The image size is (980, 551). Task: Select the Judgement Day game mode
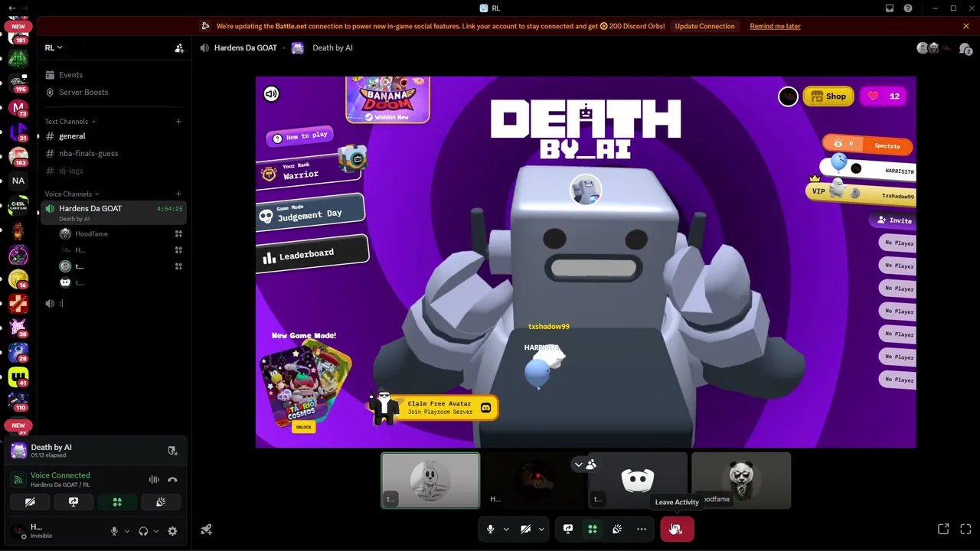[x=310, y=214]
